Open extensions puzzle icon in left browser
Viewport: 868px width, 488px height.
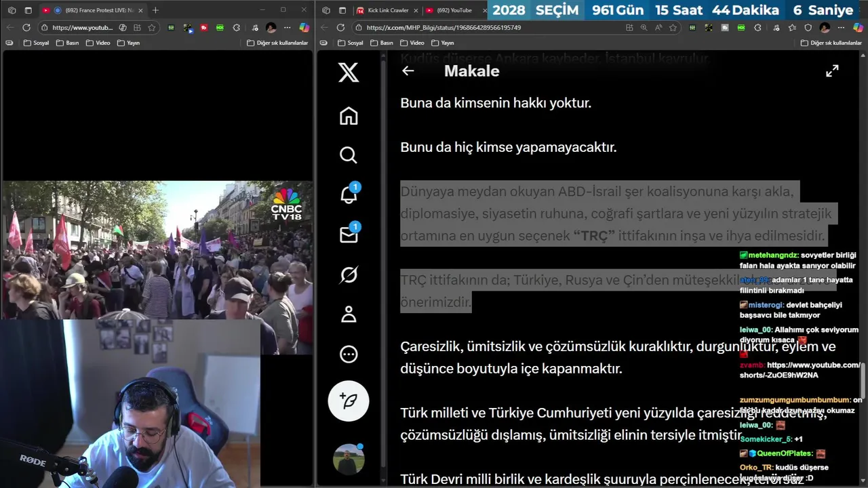[236, 28]
